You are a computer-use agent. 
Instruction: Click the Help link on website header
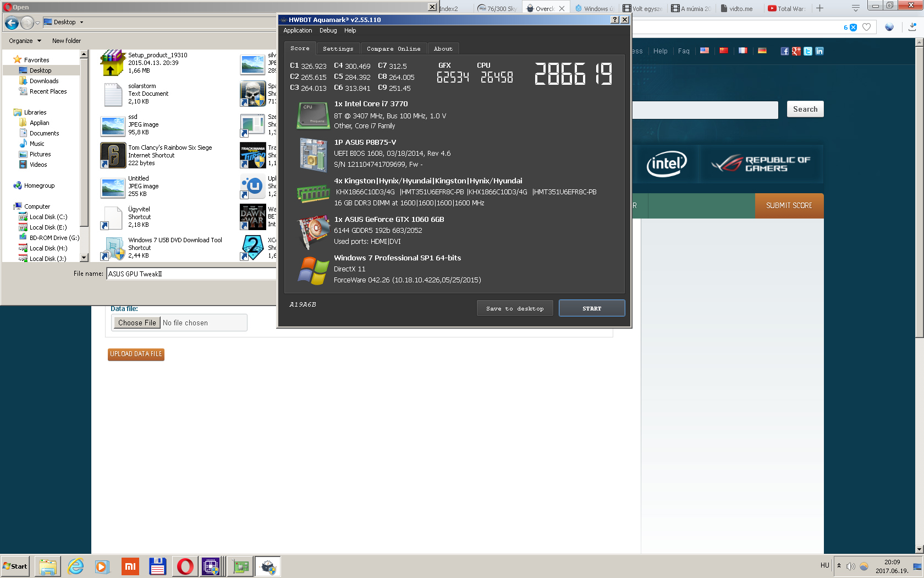pos(660,51)
